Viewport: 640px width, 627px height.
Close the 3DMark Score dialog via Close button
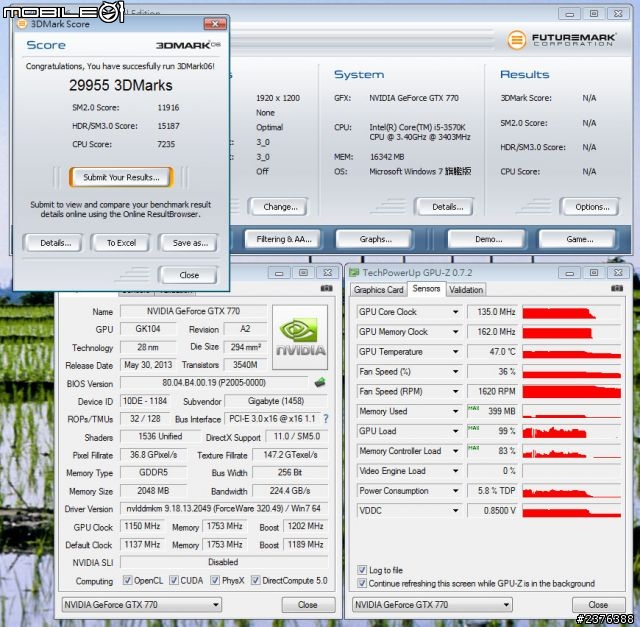(x=189, y=275)
